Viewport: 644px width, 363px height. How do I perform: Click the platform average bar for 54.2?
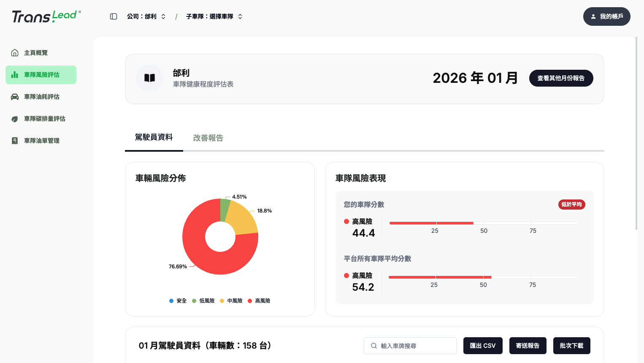[483, 277]
